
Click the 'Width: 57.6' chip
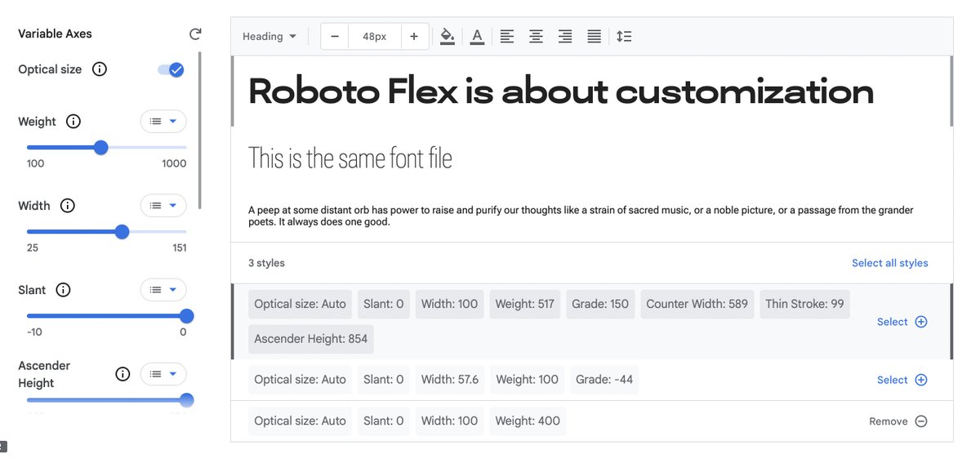(x=450, y=380)
